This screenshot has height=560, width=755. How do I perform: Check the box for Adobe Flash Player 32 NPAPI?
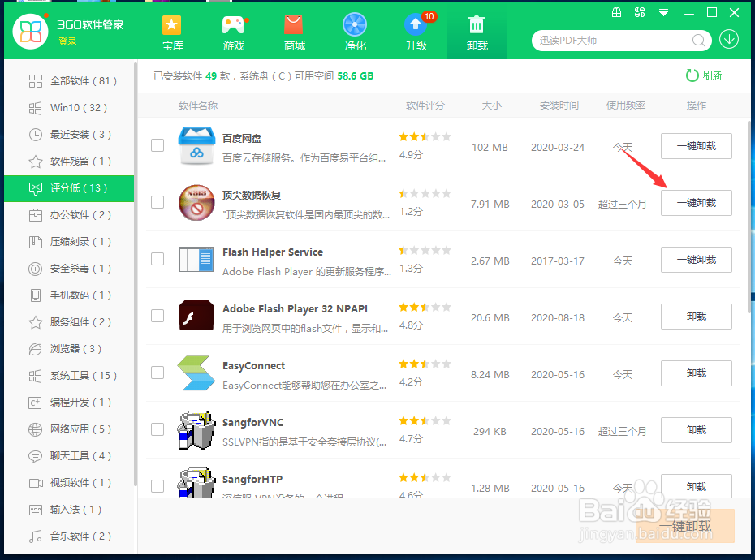157,316
